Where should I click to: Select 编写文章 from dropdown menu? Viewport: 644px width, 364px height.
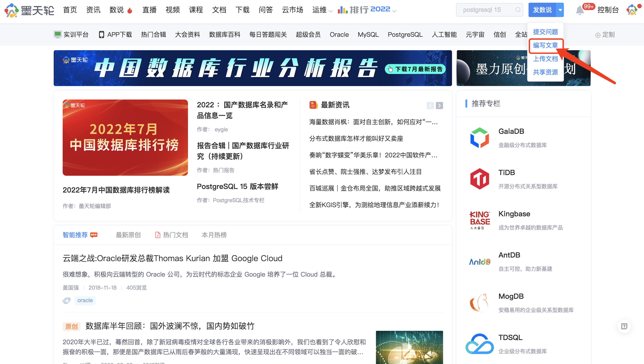pyautogui.click(x=545, y=45)
